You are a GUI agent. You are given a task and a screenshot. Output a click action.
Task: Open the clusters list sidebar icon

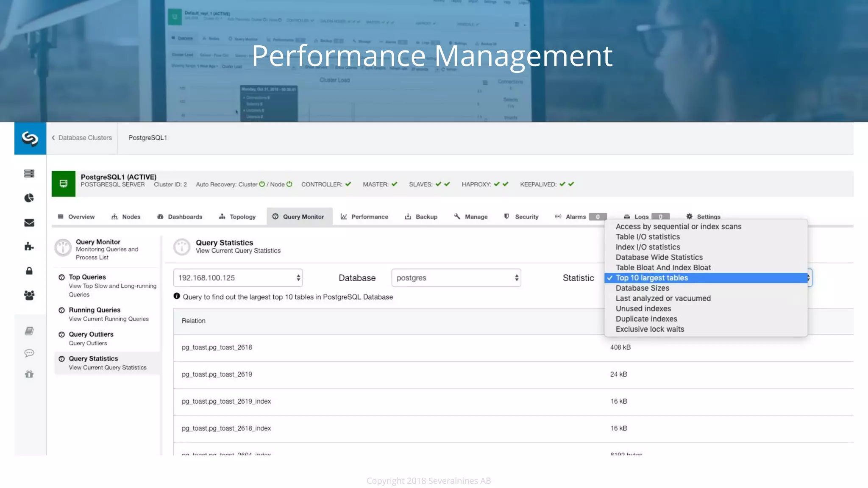pos(29,173)
